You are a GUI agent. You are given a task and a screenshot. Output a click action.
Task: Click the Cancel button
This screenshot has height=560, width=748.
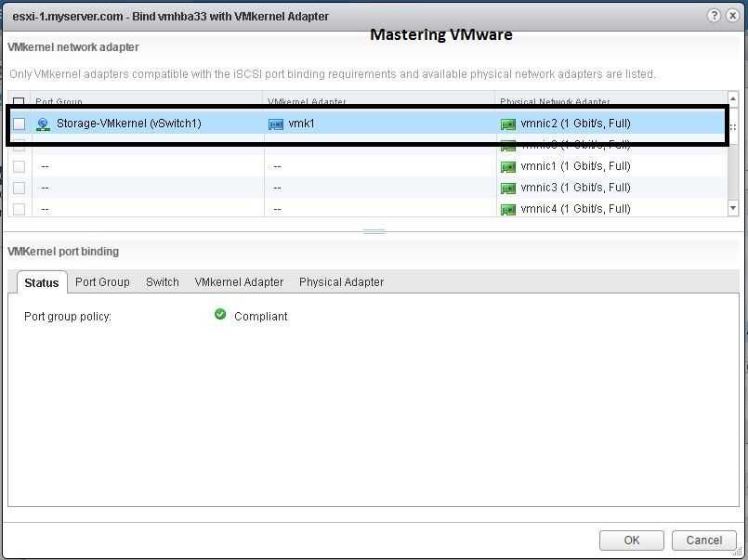[704, 540]
